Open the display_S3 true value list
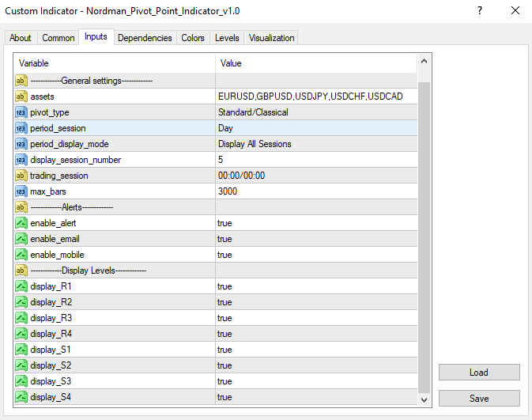The height and width of the screenshot is (420, 532). tap(316, 381)
